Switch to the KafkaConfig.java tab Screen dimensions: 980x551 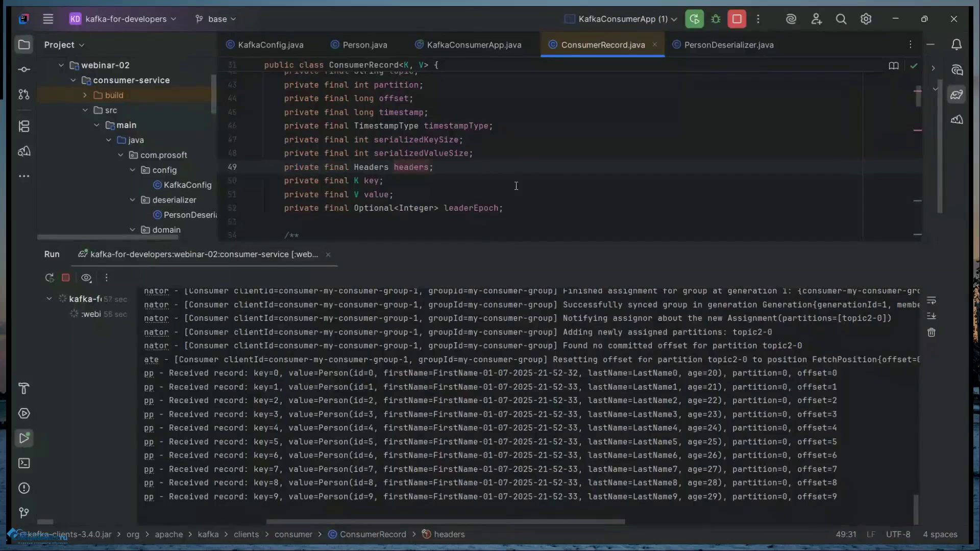click(271, 45)
